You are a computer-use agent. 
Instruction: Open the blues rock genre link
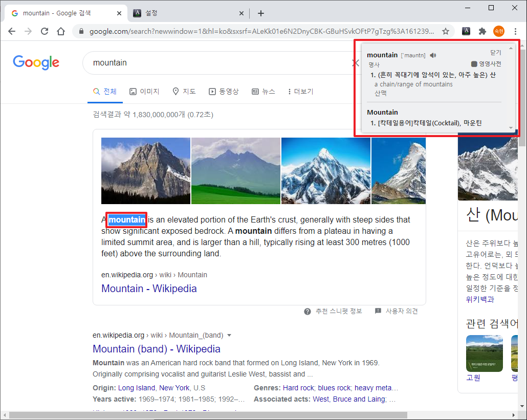(335, 388)
